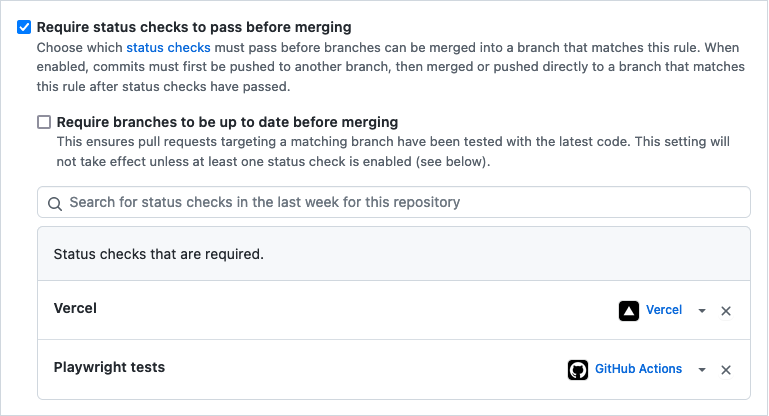Click the Vercel triangle logo icon

[628, 310]
